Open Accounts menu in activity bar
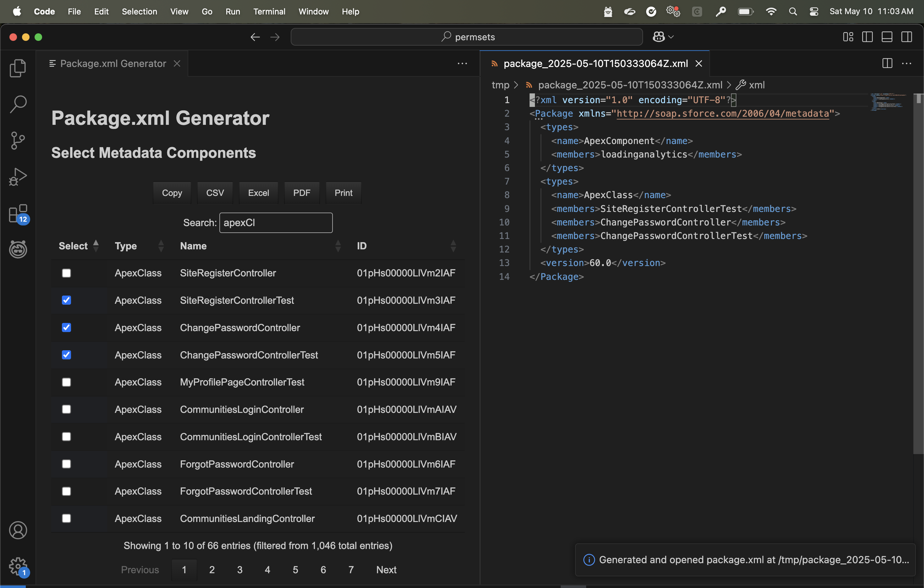 [18, 530]
